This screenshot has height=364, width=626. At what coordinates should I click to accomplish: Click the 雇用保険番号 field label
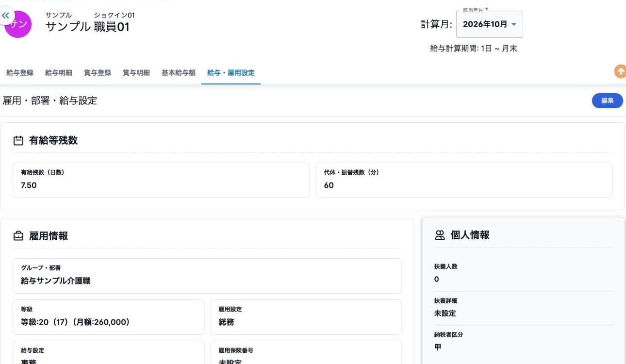click(x=236, y=350)
